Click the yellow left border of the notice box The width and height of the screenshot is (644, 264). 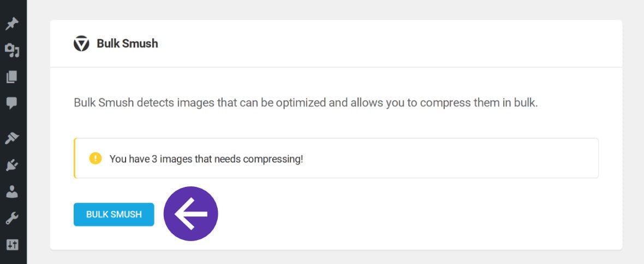tap(75, 159)
